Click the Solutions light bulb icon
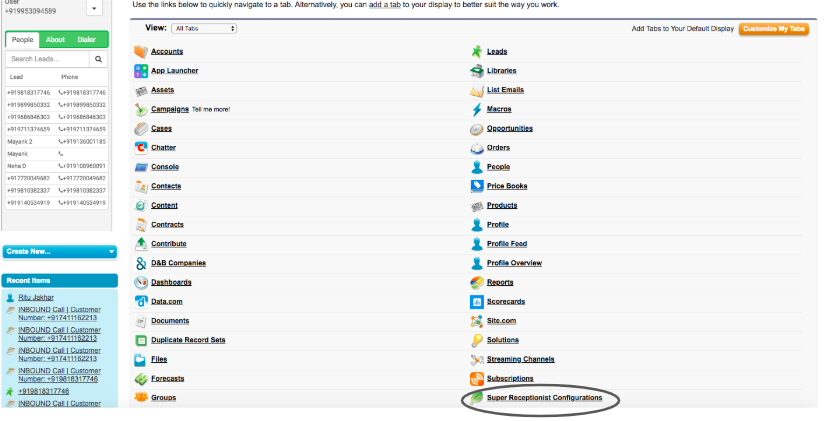 tap(477, 340)
